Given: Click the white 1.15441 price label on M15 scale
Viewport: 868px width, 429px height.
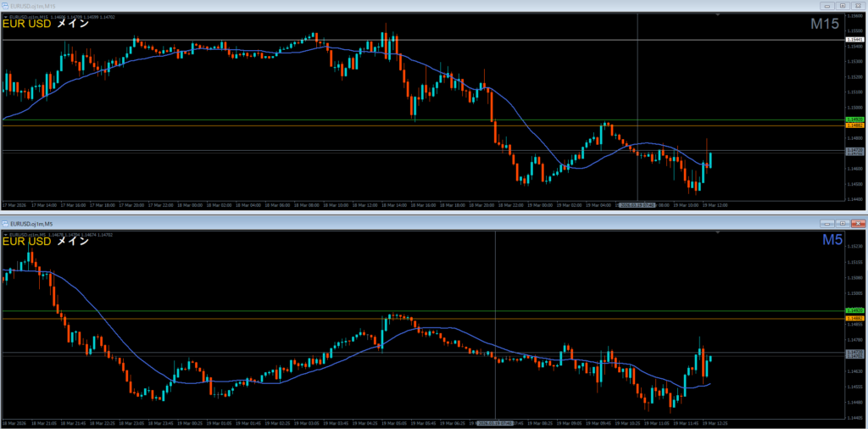Looking at the screenshot, I should pyautogui.click(x=854, y=40).
